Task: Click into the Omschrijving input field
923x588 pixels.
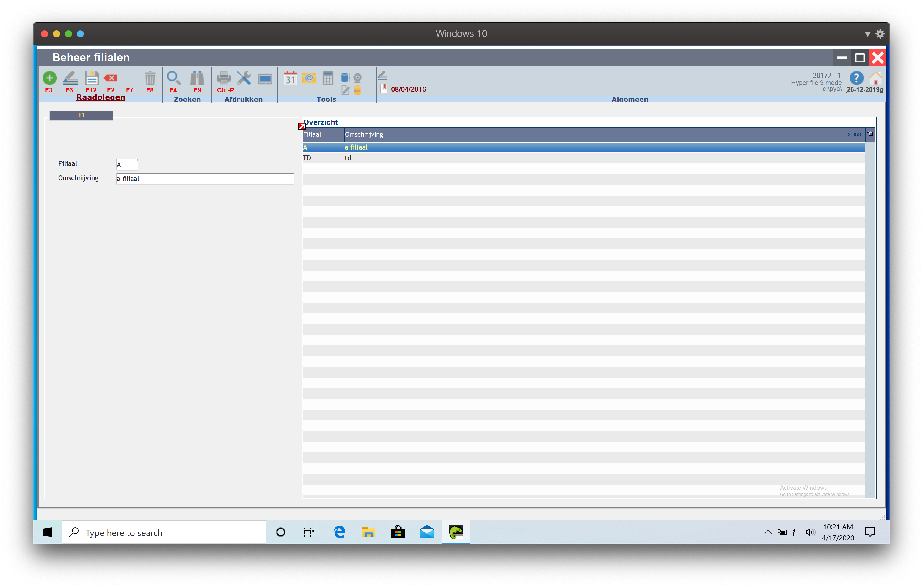Action: 205,179
